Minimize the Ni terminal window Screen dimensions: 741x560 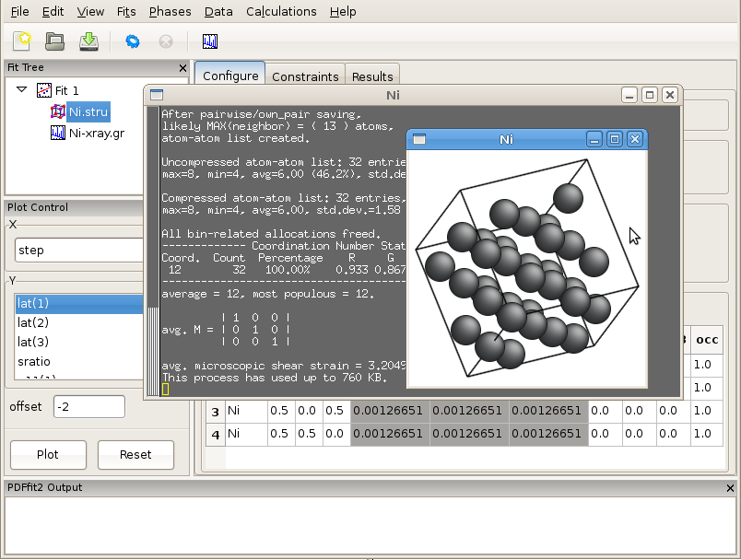coord(629,96)
